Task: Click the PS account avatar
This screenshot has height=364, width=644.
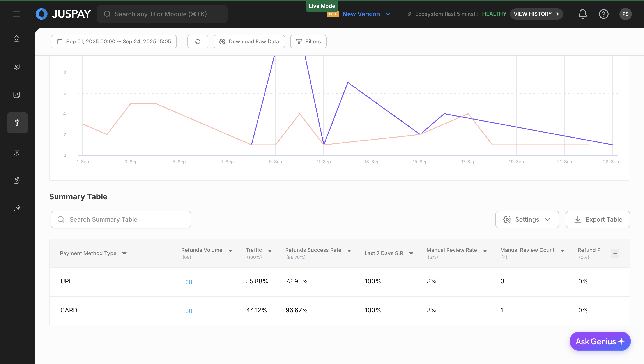Action: [625, 14]
